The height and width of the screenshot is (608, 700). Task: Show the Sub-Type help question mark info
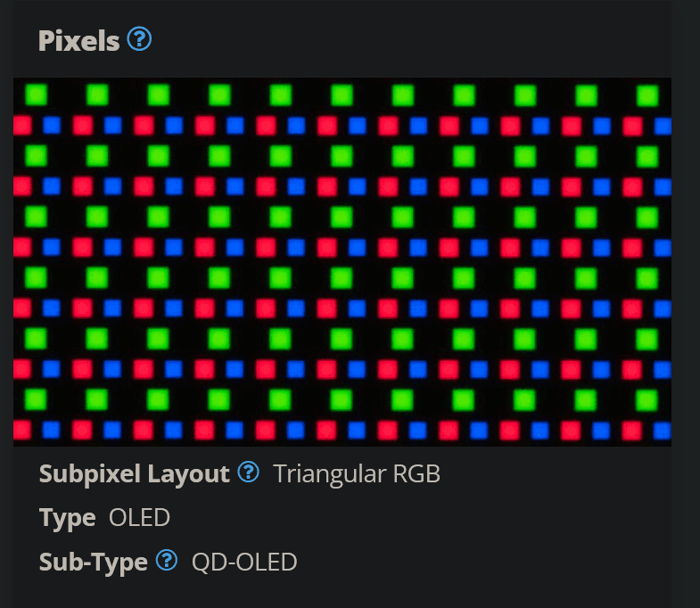pyautogui.click(x=167, y=560)
